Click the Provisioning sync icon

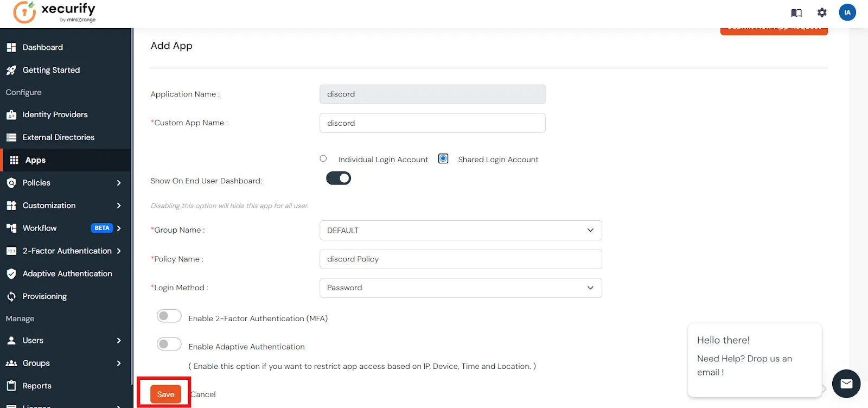[x=11, y=296]
